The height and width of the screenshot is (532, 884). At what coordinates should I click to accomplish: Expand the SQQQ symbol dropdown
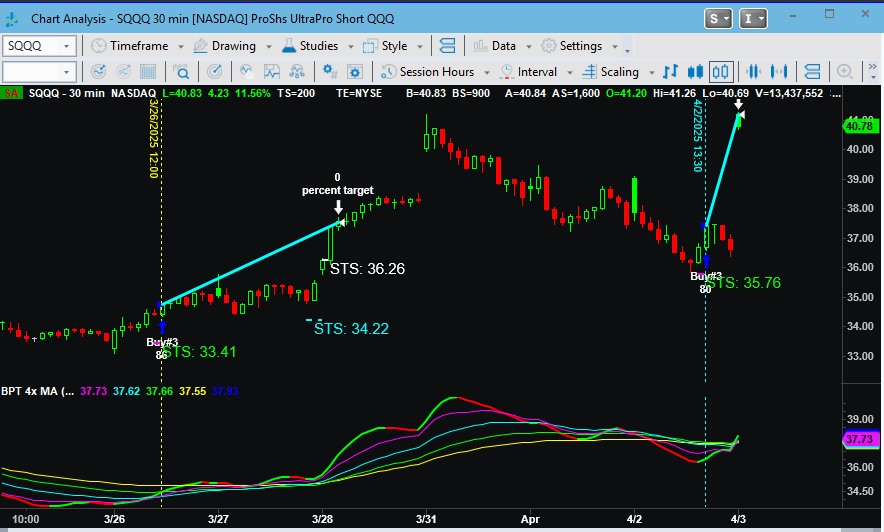pyautogui.click(x=67, y=46)
